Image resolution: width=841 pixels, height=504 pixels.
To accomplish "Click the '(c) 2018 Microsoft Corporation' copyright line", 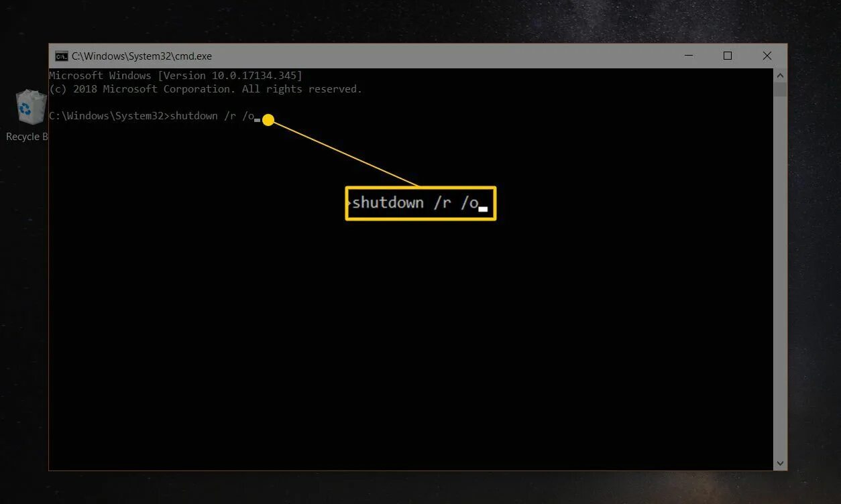I will (205, 89).
